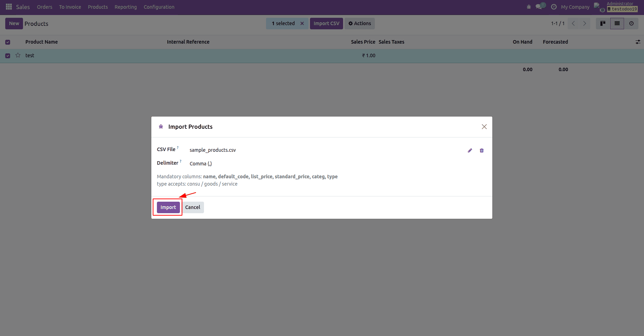Mark the test product as favorite
This screenshot has height=336, width=644.
(x=18, y=55)
